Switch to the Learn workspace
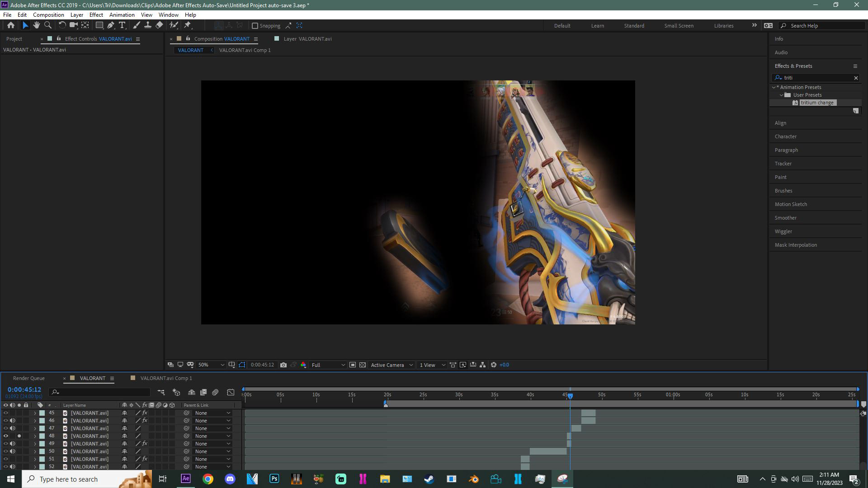This screenshot has width=868, height=488. coord(597,26)
